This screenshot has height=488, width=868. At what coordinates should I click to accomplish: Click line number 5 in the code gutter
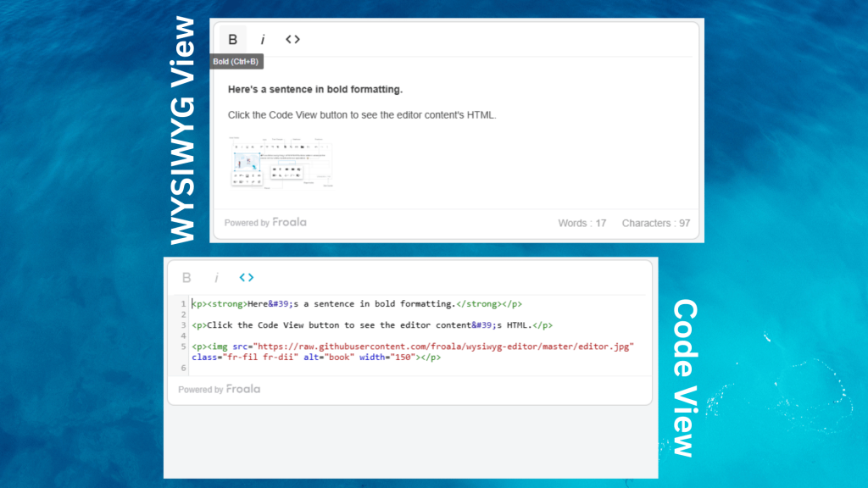(x=182, y=346)
